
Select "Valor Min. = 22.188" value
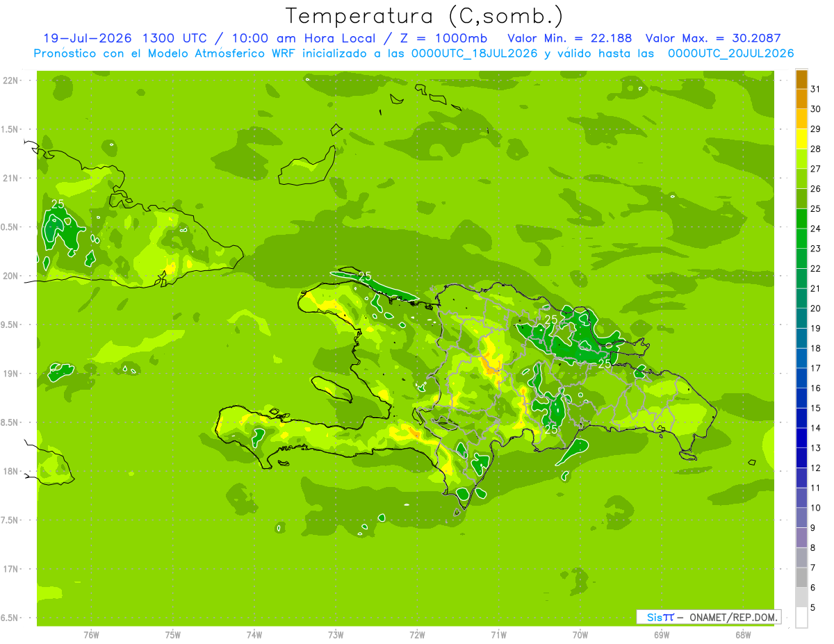tap(570, 38)
